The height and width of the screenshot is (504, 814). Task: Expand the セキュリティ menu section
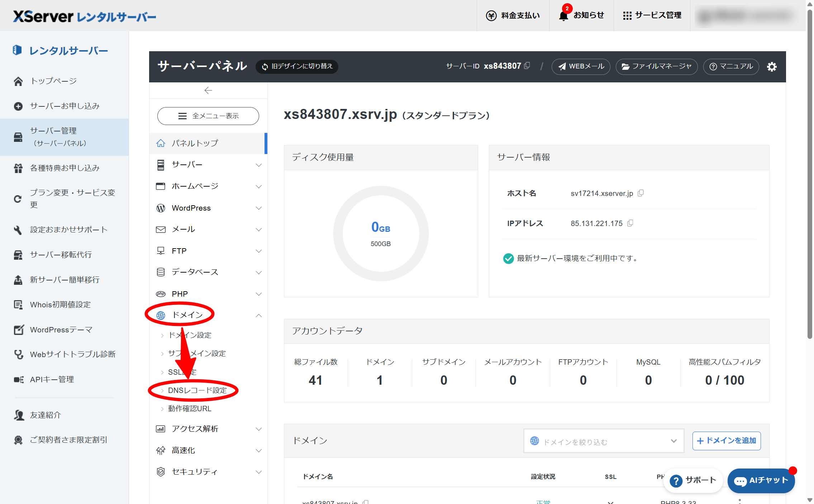pos(208,472)
